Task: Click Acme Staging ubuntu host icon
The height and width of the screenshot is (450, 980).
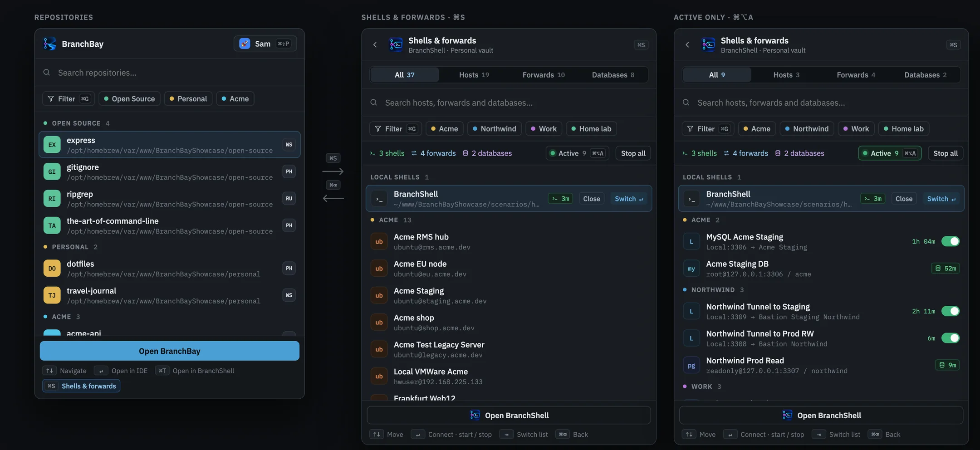Action: point(379,295)
